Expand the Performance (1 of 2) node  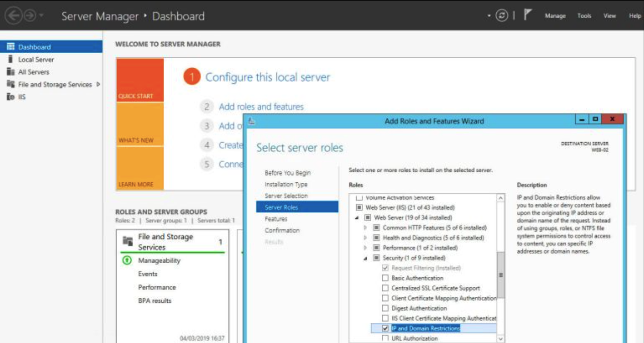click(x=366, y=248)
